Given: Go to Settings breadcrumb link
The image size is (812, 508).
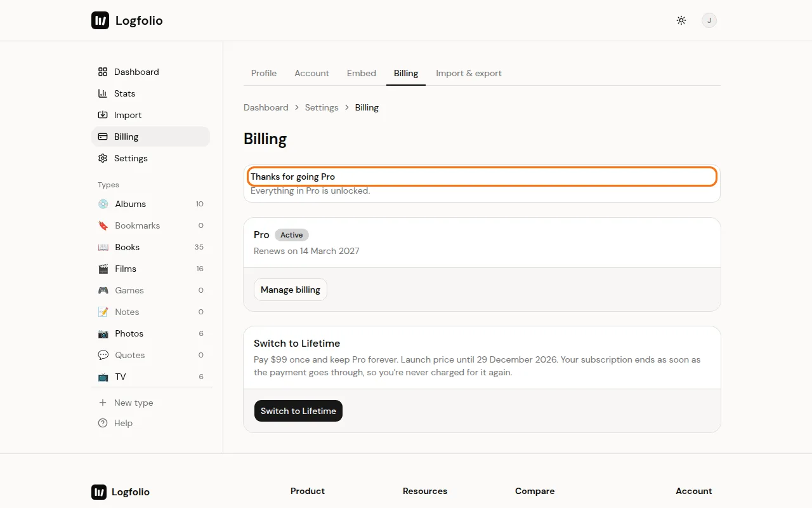Looking at the screenshot, I should [x=322, y=107].
